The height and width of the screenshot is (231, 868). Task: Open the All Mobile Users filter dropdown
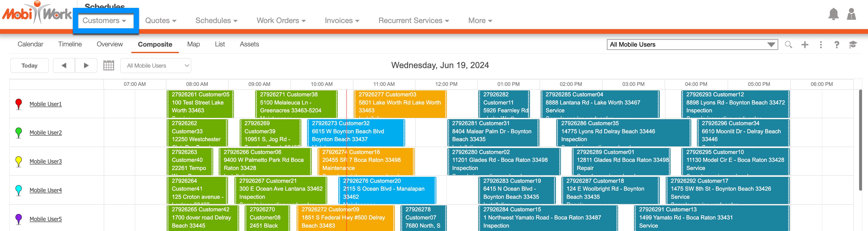point(156,65)
